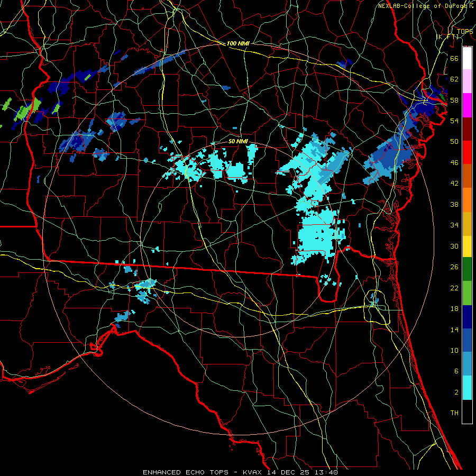Click the '50 NMI' range ring label

[x=239, y=141]
